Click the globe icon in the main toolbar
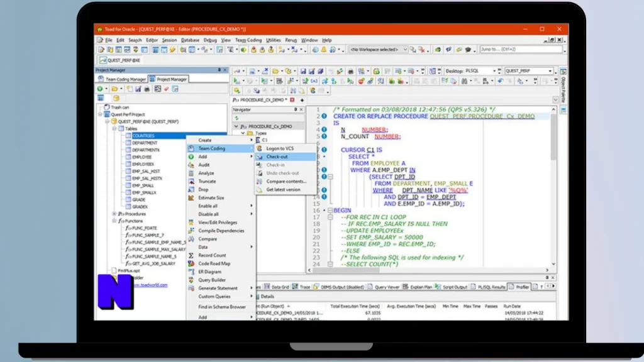The width and height of the screenshot is (644, 362). (314, 50)
